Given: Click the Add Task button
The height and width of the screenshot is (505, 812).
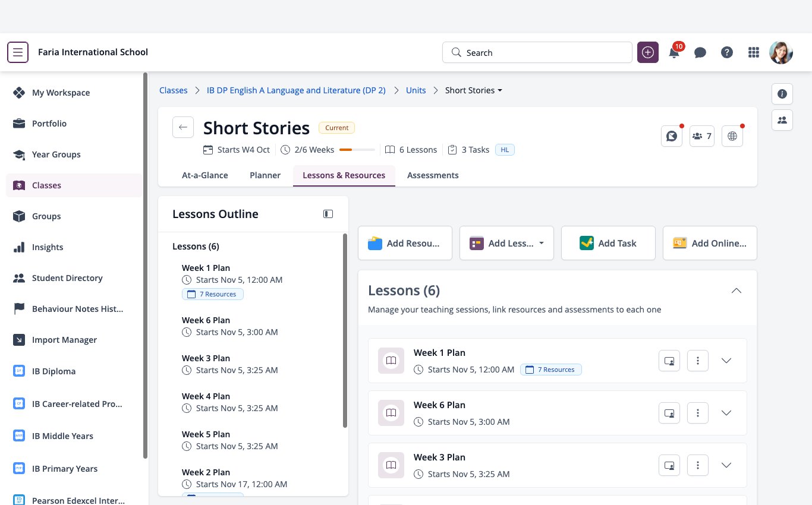Looking at the screenshot, I should tap(608, 243).
